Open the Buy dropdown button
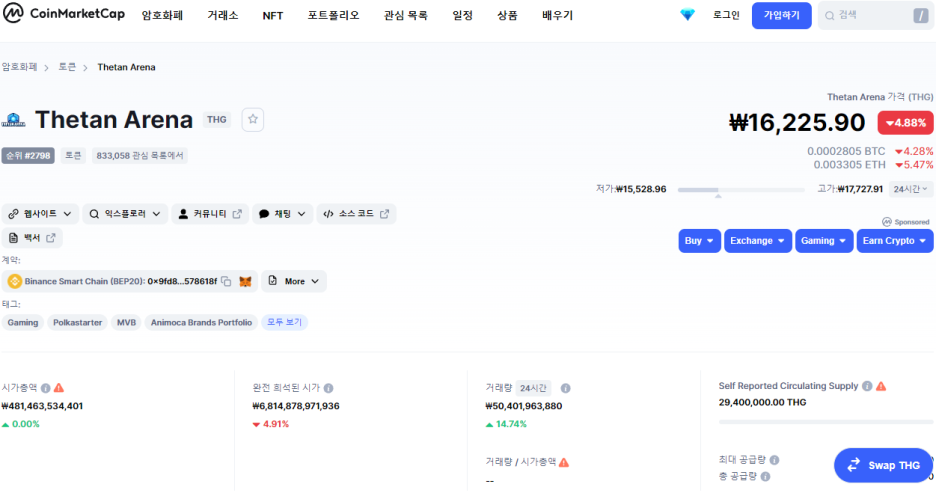The height and width of the screenshot is (493, 936). click(700, 241)
